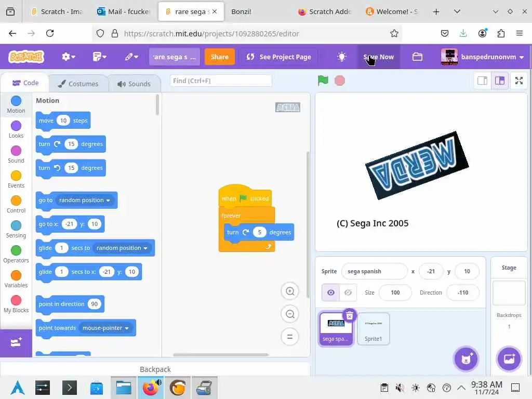
Task: Select the Operators block category
Action: point(16,254)
